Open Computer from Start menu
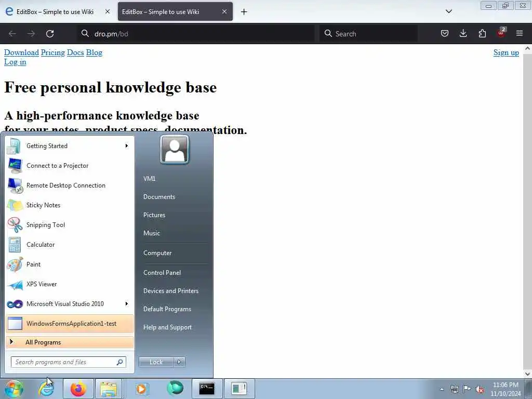Screen dimensions: 532x399 pos(157,253)
